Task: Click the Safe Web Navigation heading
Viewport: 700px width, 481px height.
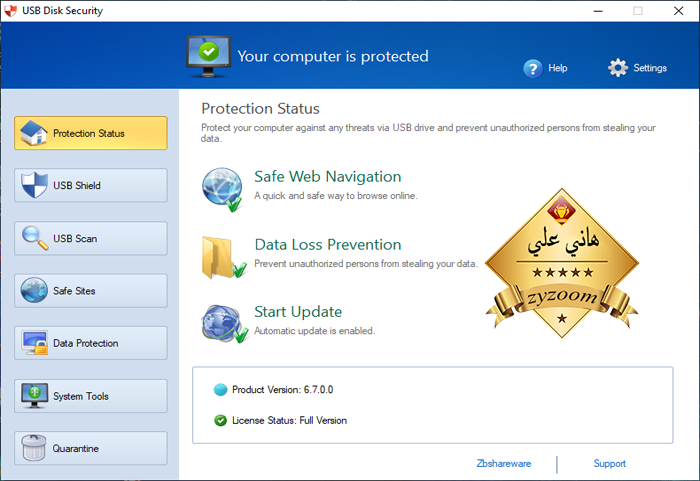Action: point(328,176)
